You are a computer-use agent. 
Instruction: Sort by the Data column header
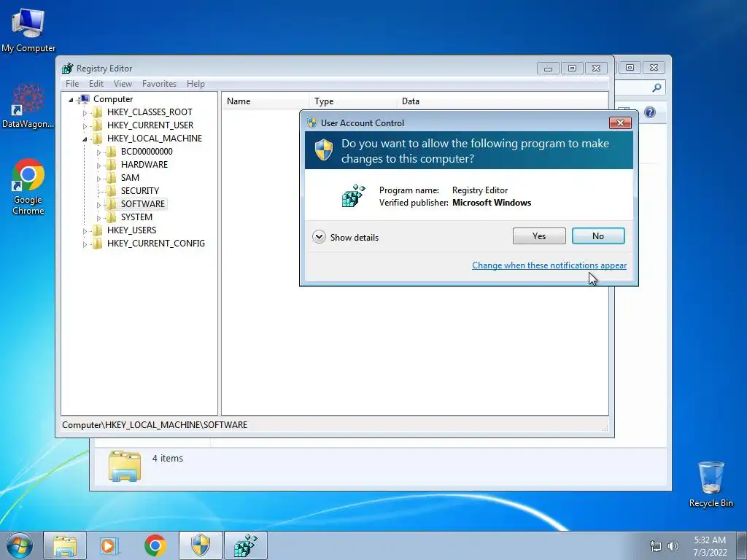pyautogui.click(x=503, y=101)
